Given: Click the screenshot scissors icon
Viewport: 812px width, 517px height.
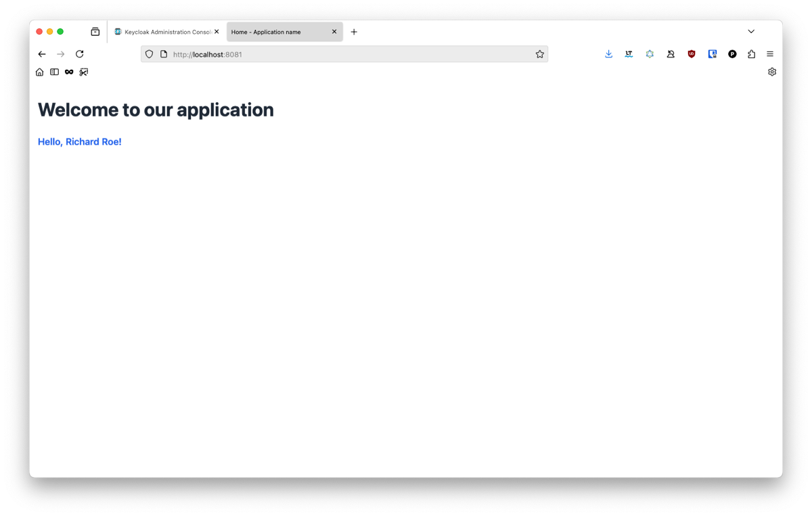Looking at the screenshot, I should (x=84, y=72).
